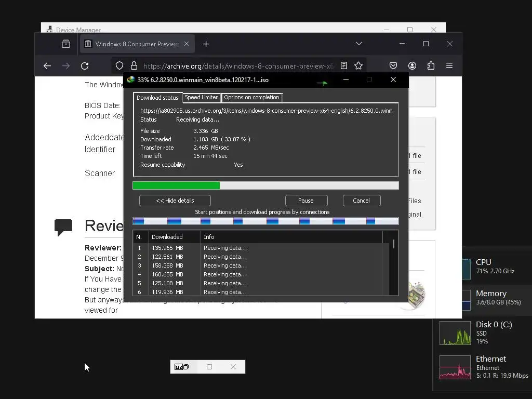Viewport: 532px width, 399px height.
Task: Open a new Firefox tab
Action: (206, 44)
